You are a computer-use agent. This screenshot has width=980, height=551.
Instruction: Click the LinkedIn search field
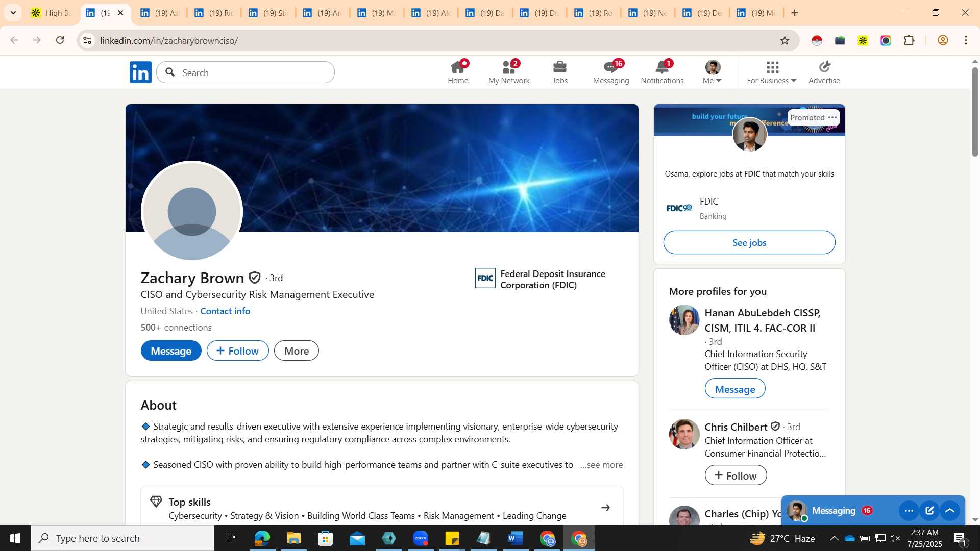(246, 72)
